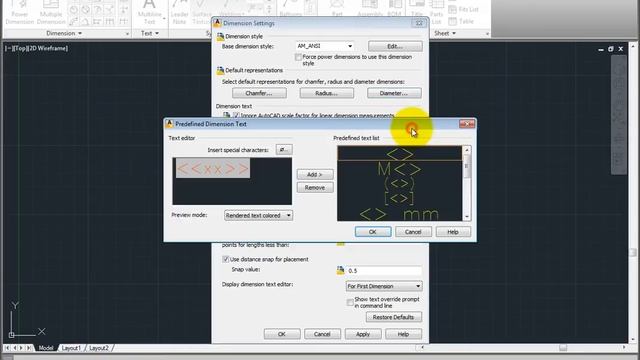Click the [-] viewport controls label
Image resolution: width=640 pixels, height=360 pixels.
9,48
